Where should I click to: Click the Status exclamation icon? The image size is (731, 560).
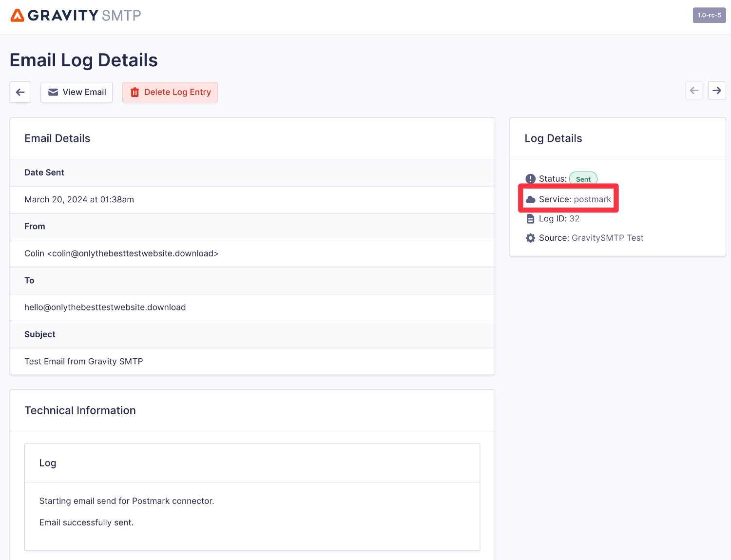click(x=531, y=179)
